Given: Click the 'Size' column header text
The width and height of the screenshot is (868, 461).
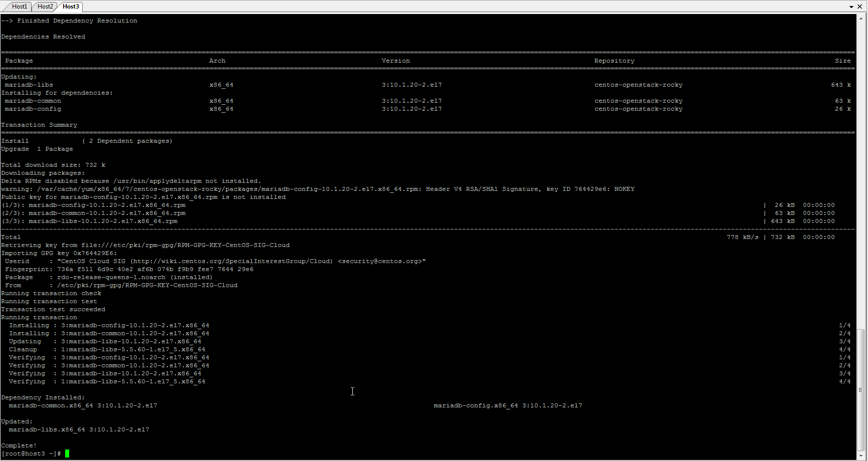Looking at the screenshot, I should click(x=843, y=61).
